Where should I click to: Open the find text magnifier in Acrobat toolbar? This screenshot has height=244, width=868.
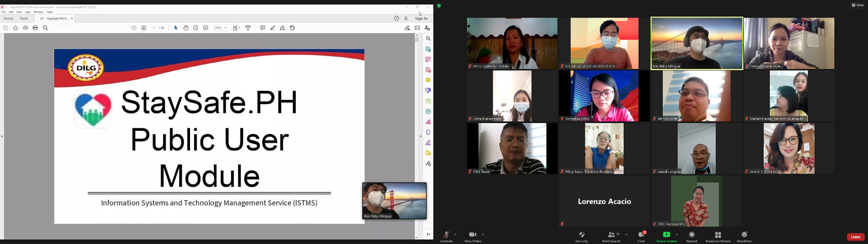click(45, 28)
